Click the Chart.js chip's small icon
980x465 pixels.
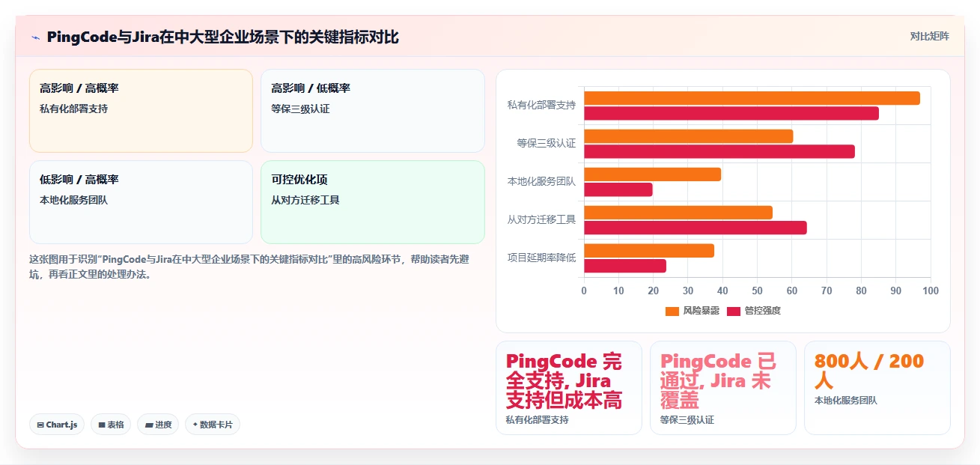point(40,425)
